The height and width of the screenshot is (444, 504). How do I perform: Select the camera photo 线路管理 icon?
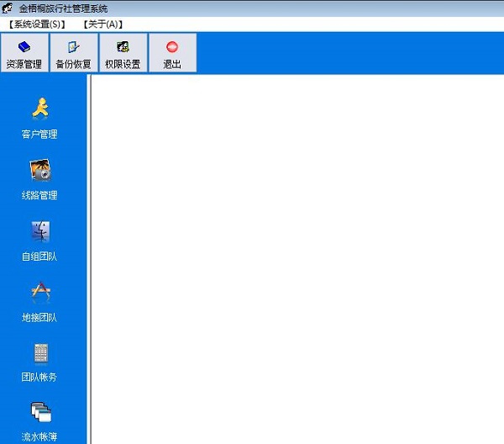click(x=40, y=170)
